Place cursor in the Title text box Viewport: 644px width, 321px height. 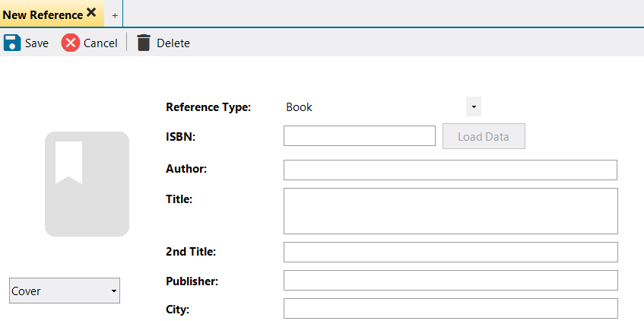(450, 211)
